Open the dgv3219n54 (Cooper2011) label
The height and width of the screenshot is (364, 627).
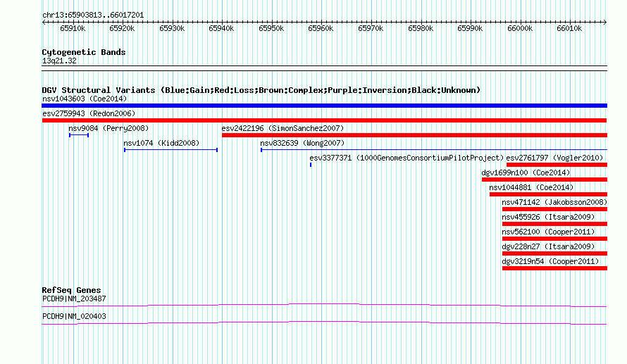pos(551,261)
